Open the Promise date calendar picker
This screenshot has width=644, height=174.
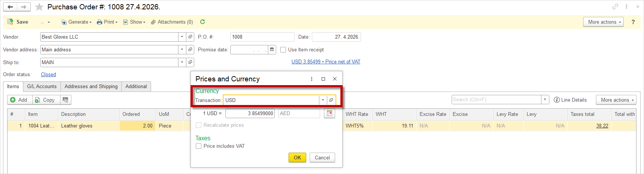[272, 49]
